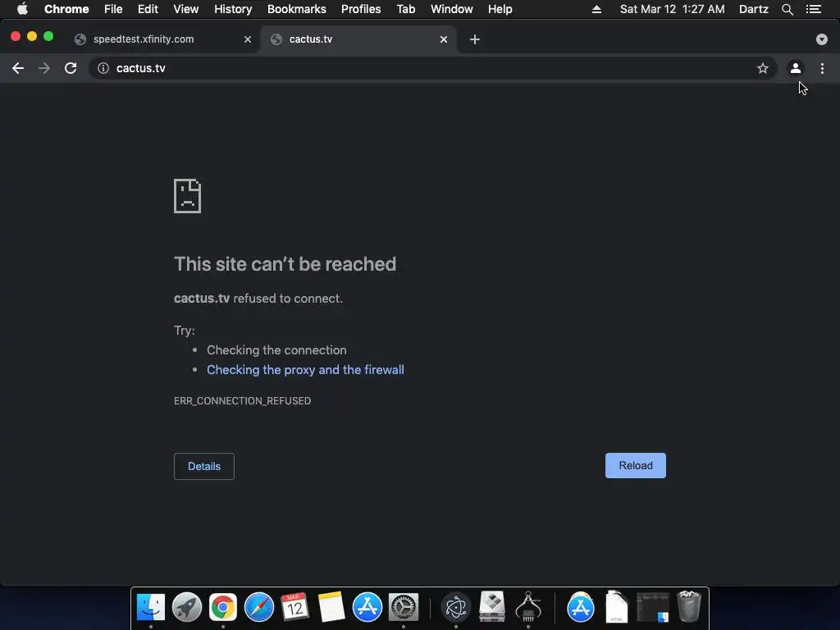Click the Chrome icon in the dock
840x630 pixels.
[x=223, y=607]
